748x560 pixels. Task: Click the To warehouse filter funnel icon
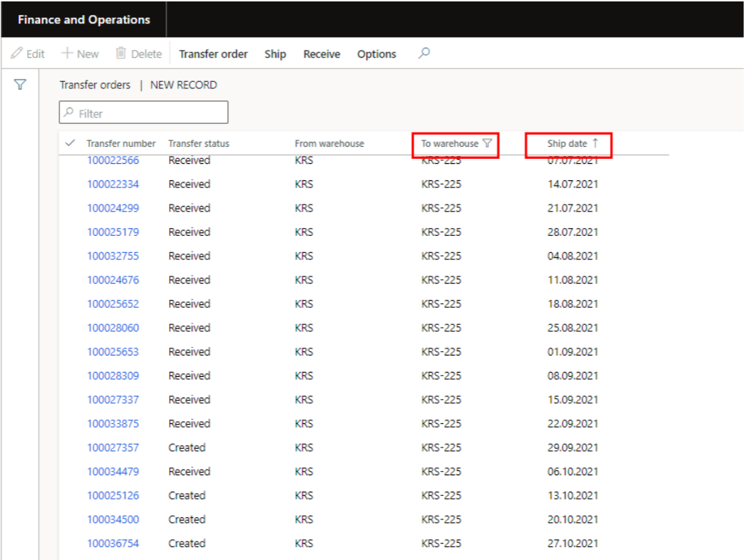point(487,143)
